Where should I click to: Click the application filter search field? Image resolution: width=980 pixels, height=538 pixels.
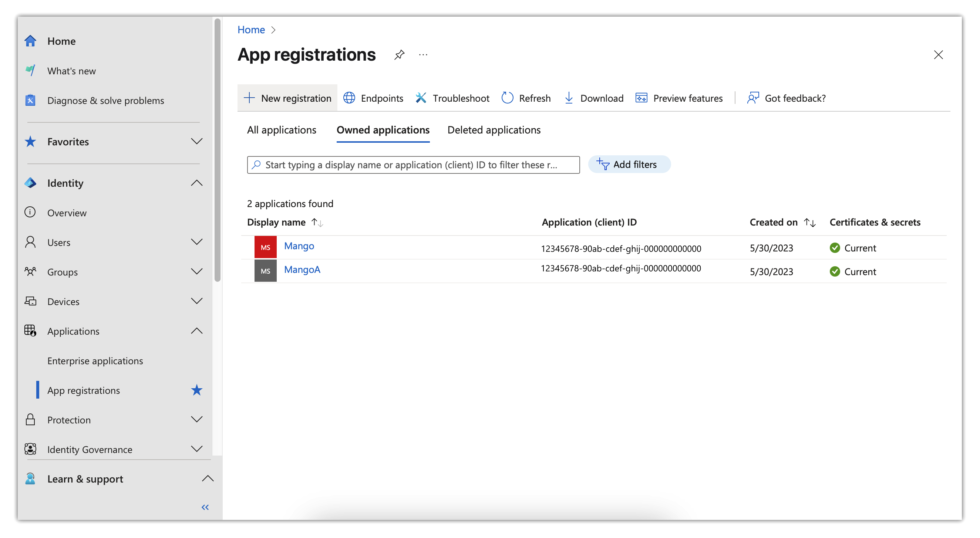[413, 165]
